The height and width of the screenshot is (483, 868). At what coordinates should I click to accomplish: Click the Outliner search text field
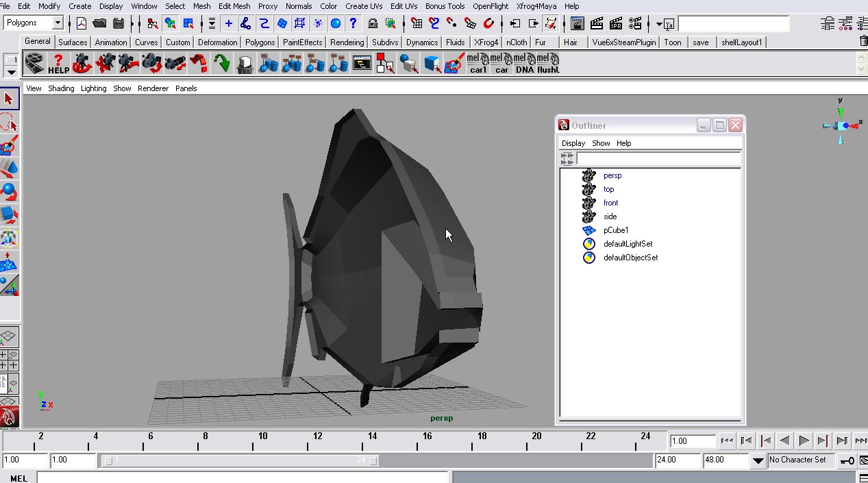point(658,158)
